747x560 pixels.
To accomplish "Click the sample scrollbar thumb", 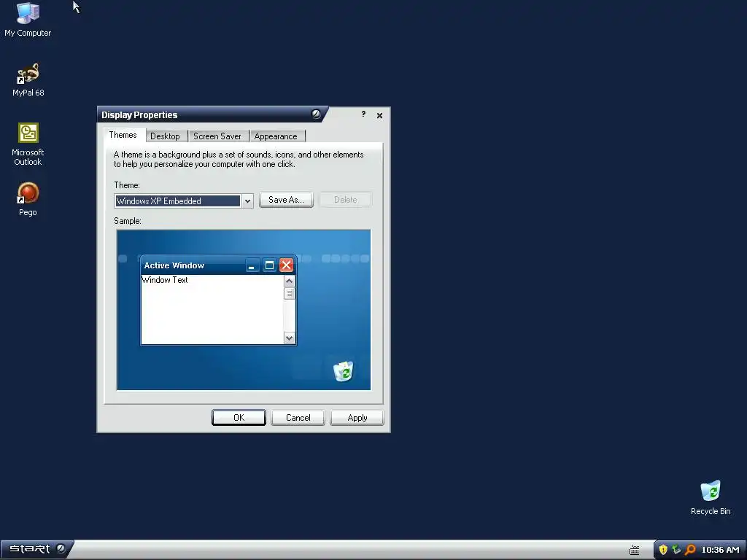I will 289,293.
